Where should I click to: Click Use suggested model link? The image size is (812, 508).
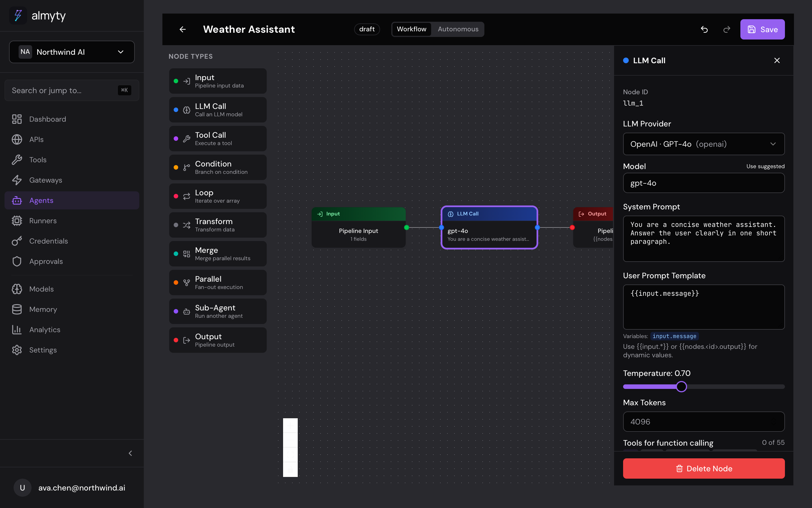click(765, 166)
